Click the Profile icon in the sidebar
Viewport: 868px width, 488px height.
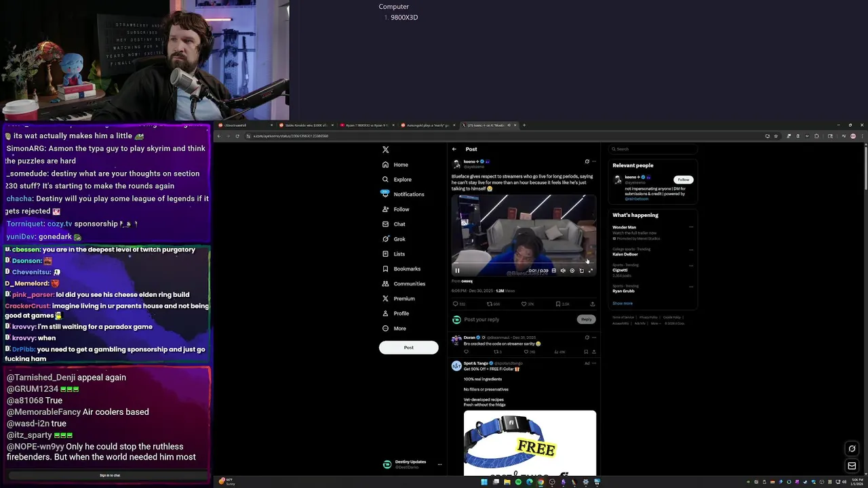click(x=385, y=314)
